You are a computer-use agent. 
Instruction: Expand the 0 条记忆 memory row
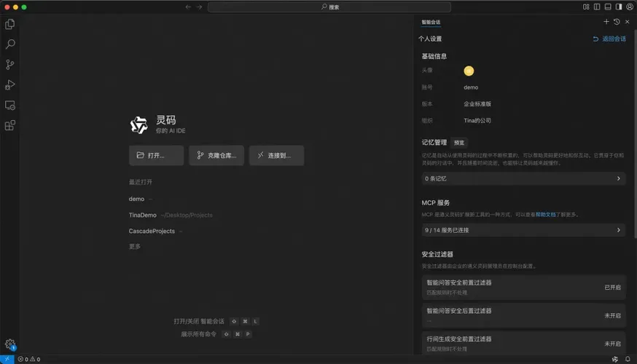(523, 178)
